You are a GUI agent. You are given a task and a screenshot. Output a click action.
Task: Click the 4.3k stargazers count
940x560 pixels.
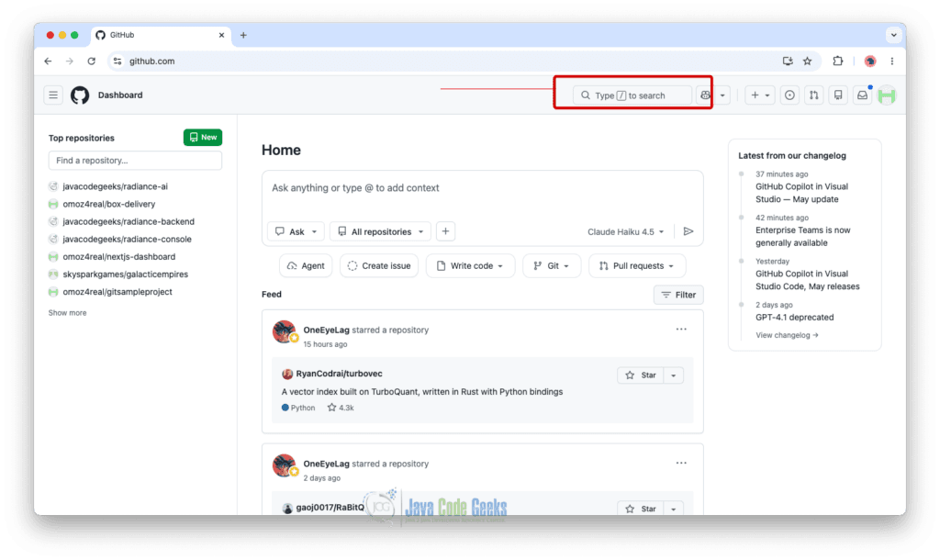point(341,408)
